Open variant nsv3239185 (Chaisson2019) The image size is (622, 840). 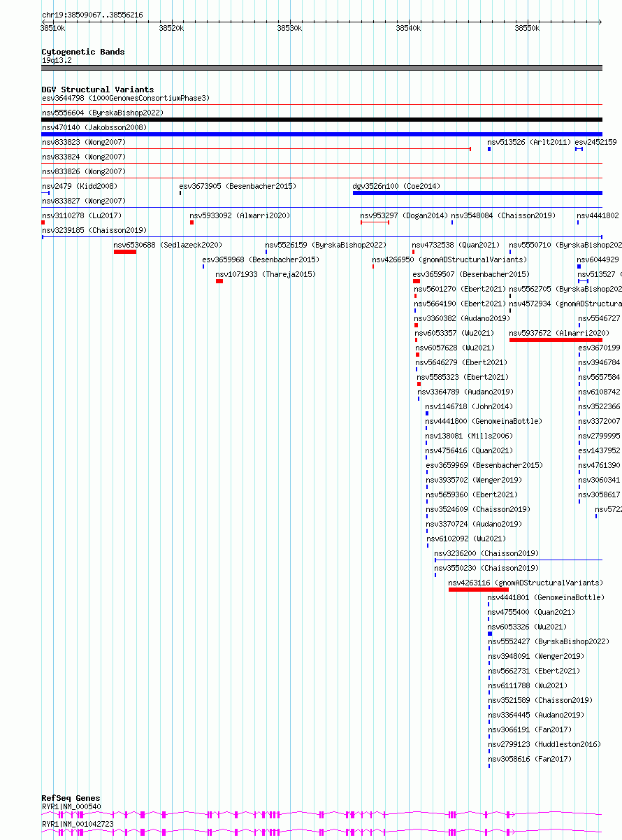click(x=94, y=230)
